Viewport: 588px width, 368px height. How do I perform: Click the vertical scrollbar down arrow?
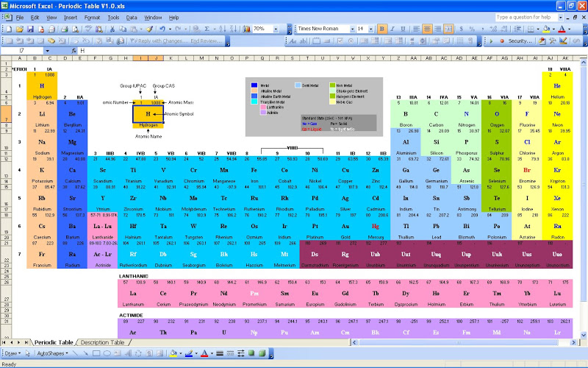tap(584, 335)
